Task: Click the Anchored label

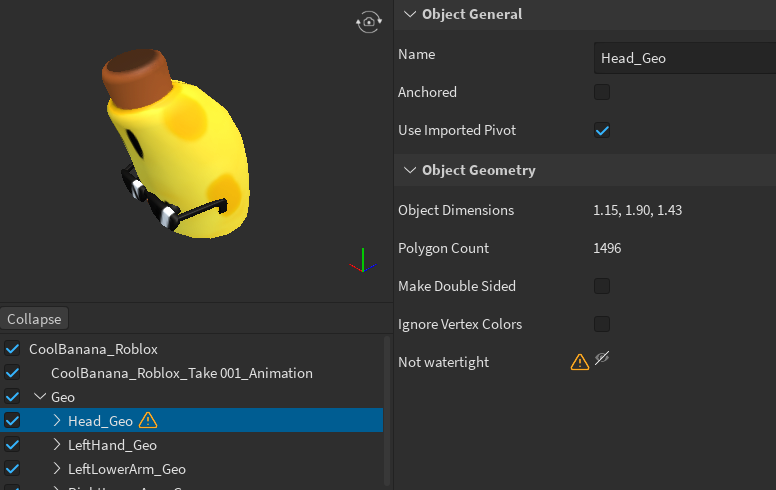Action: click(x=427, y=92)
